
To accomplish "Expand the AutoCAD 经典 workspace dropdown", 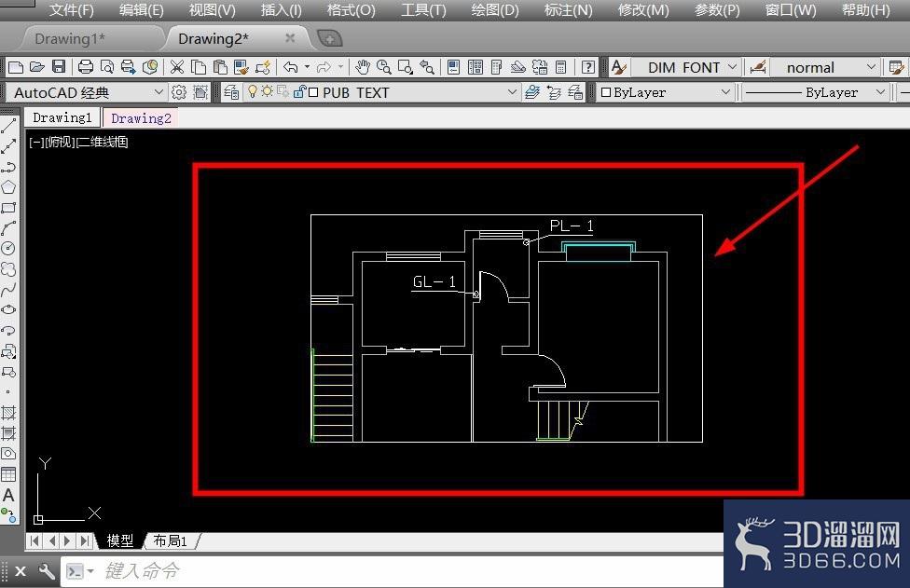I will pos(159,92).
